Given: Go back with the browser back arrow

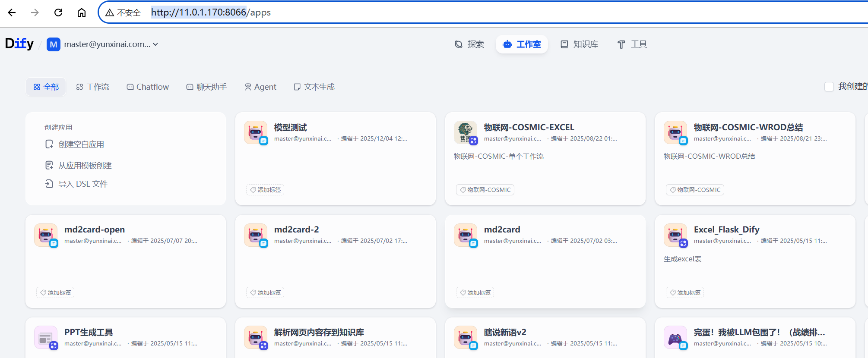Looking at the screenshot, I should (x=12, y=13).
